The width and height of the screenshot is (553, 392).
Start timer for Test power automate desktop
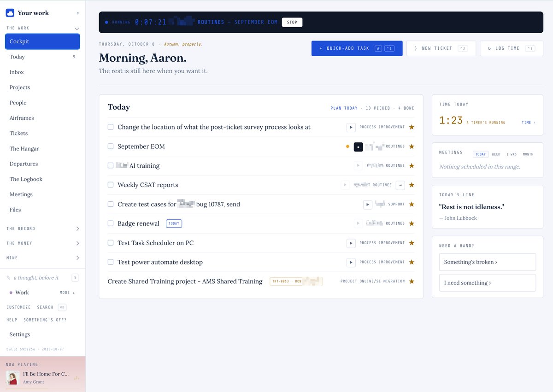coord(351,262)
